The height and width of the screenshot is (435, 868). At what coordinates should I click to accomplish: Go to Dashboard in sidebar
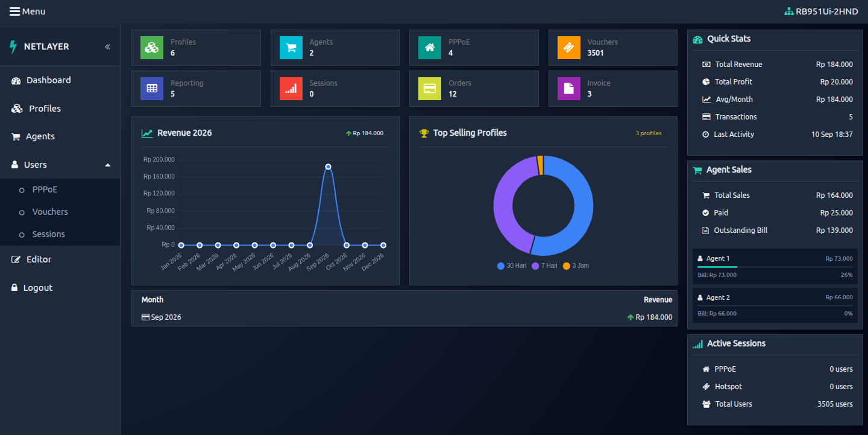[60, 80]
